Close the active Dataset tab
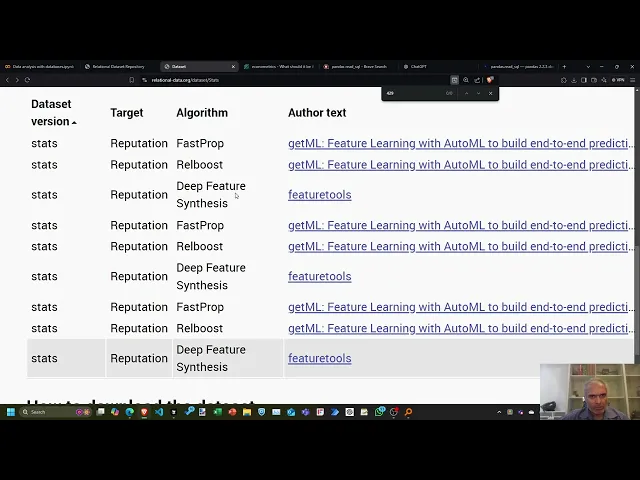Viewport: 640px width, 480px height. pos(233,67)
